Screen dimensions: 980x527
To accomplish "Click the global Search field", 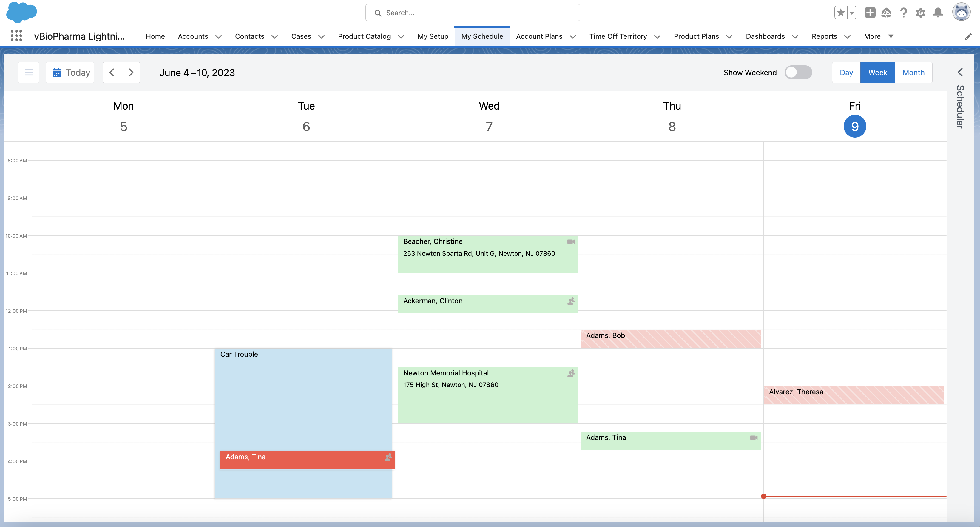I will (x=473, y=13).
